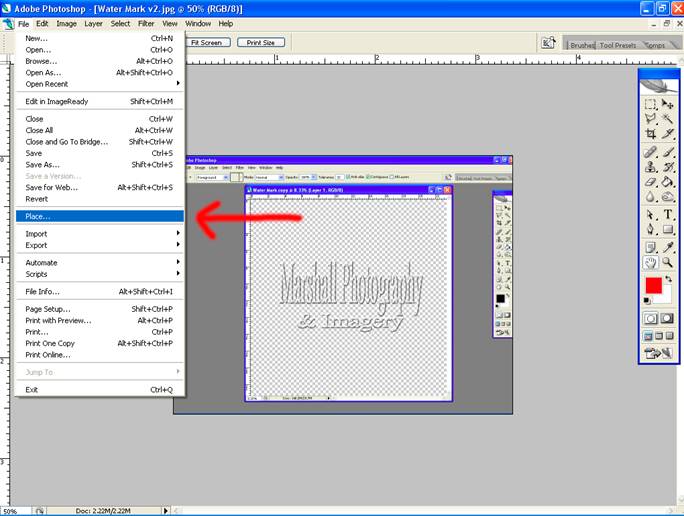Click the Print Size button

(261, 42)
